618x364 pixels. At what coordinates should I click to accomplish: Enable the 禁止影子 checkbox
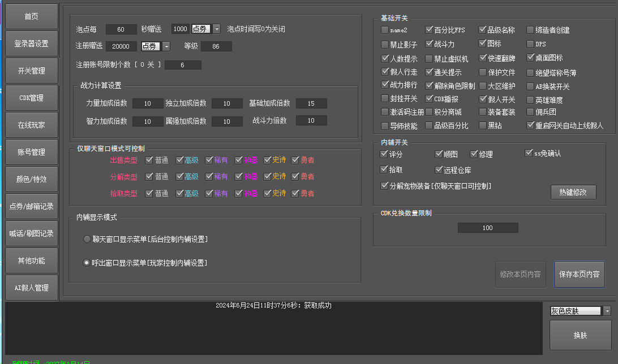[385, 44]
